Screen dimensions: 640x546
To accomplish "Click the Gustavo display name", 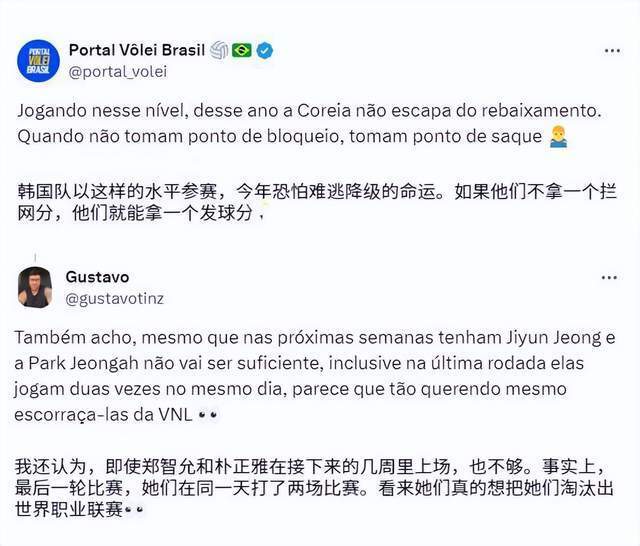I will pyautogui.click(x=97, y=277).
